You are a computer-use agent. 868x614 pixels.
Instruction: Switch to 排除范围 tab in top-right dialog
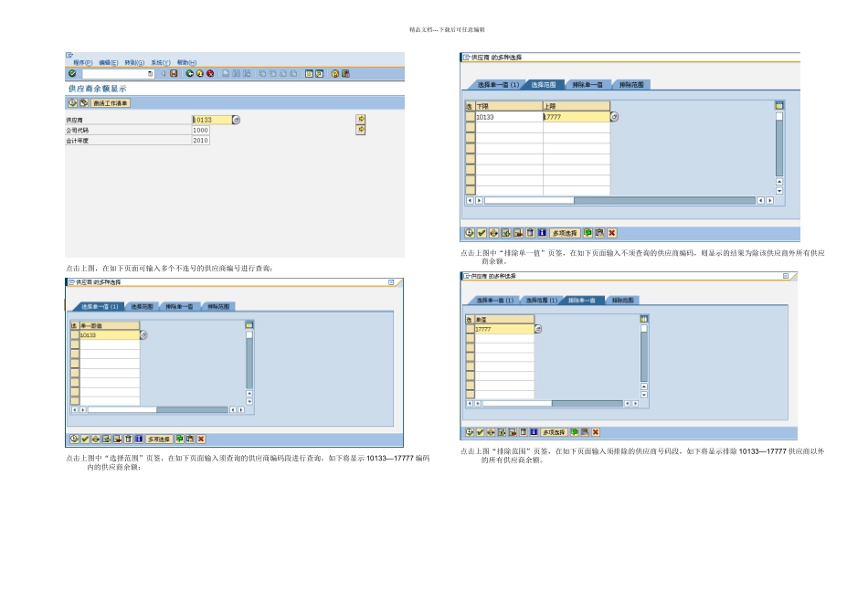click(x=631, y=85)
